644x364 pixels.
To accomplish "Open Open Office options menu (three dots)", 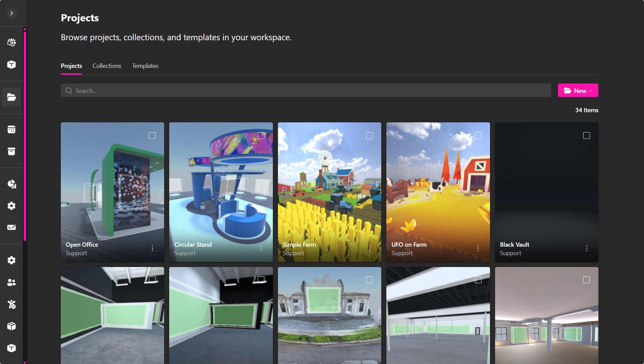I will click(153, 248).
